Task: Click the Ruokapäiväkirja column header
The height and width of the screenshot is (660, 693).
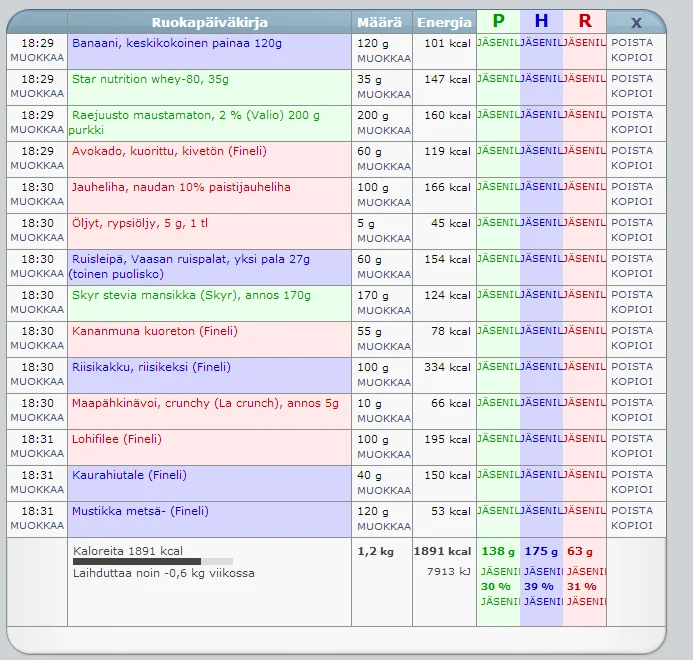Action: (209, 22)
